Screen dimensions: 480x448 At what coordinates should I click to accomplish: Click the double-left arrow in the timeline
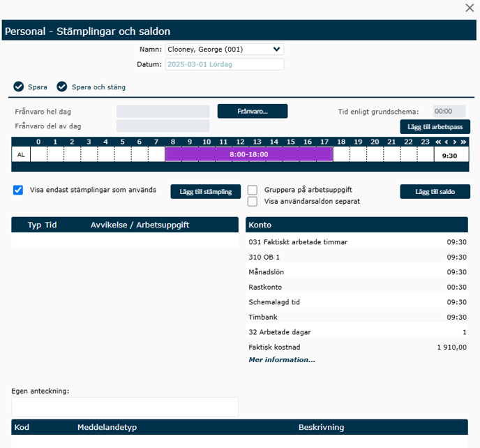(438, 142)
